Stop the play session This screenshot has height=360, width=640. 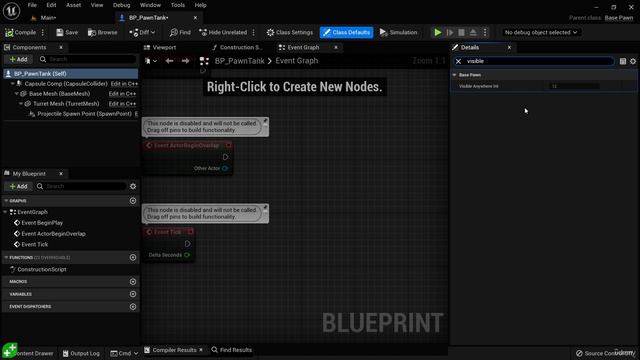(x=461, y=32)
